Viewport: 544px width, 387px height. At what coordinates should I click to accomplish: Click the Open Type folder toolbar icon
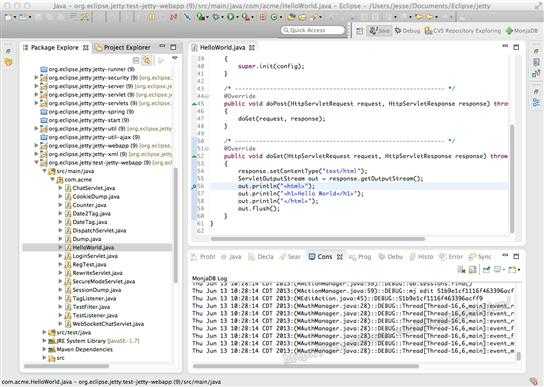coord(291,17)
